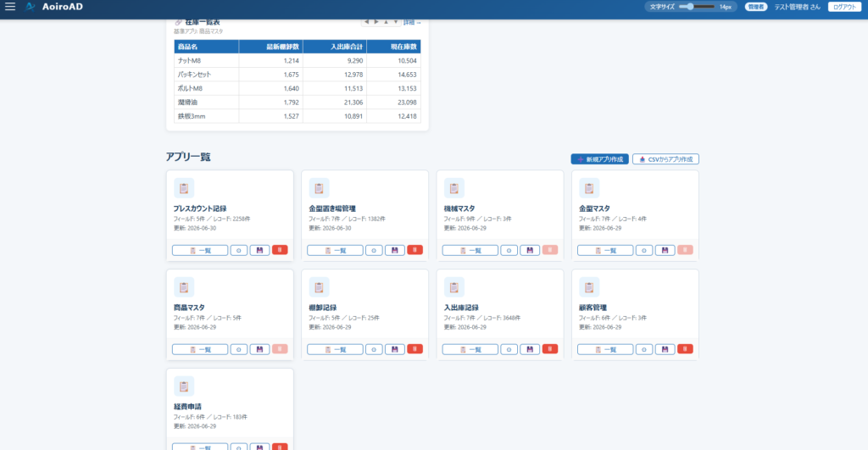This screenshot has height=450, width=868.
Task: Select the ボルトM8 row name
Action: pyautogui.click(x=190, y=89)
